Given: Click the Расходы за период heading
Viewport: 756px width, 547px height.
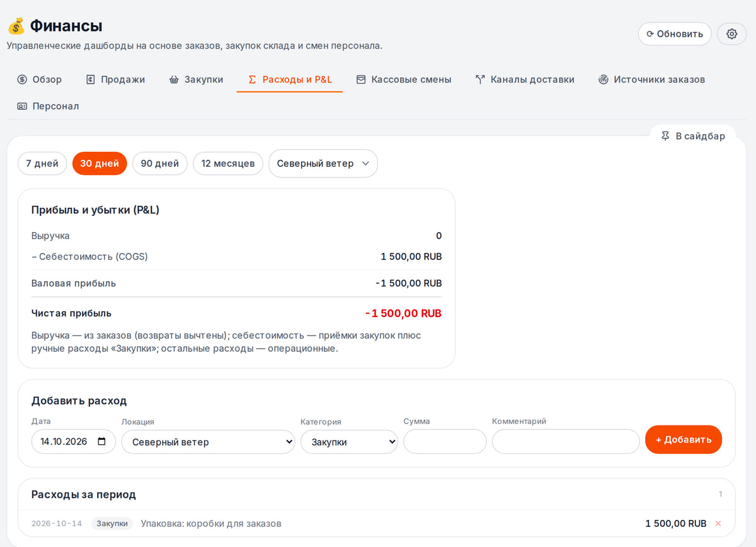Looking at the screenshot, I should [x=84, y=495].
